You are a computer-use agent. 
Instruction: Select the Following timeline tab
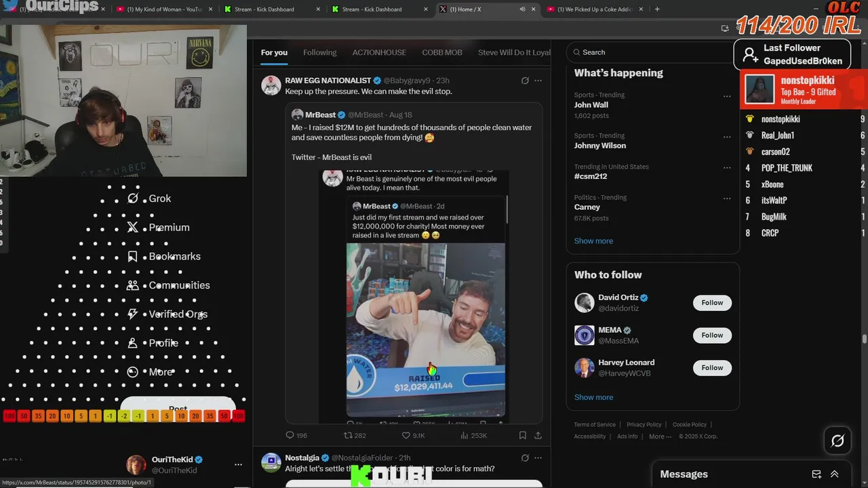320,52
